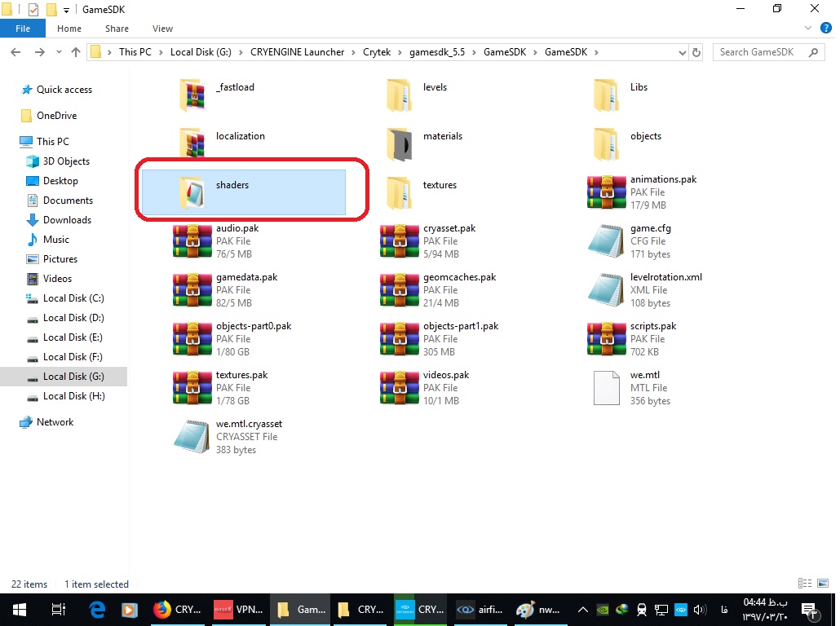Go back to previous folder

pyautogui.click(x=15, y=52)
